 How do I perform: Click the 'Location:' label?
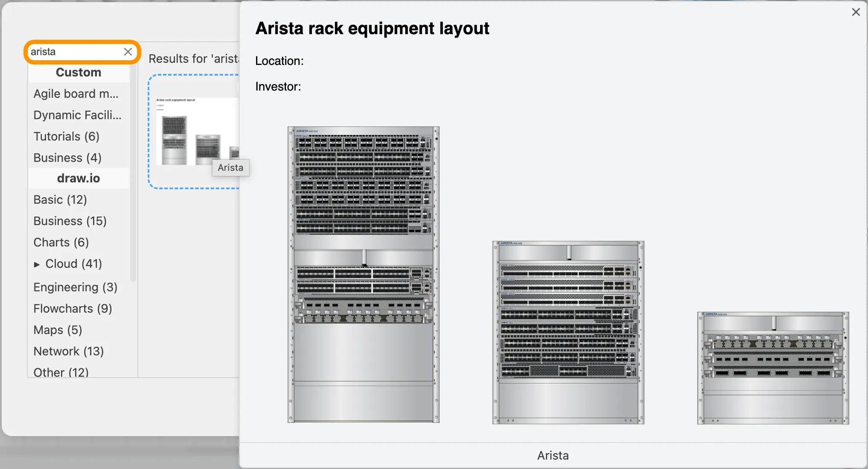280,61
